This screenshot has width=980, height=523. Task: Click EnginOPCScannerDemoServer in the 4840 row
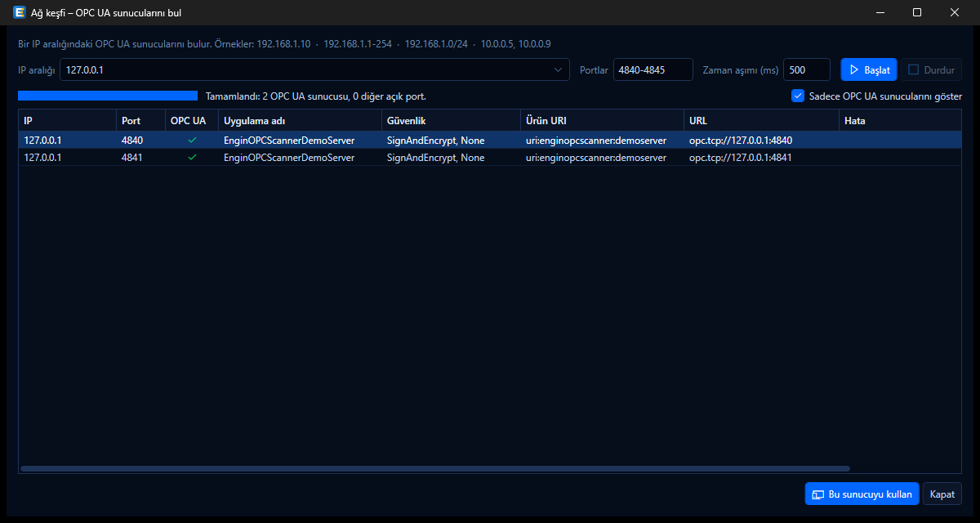coord(289,141)
